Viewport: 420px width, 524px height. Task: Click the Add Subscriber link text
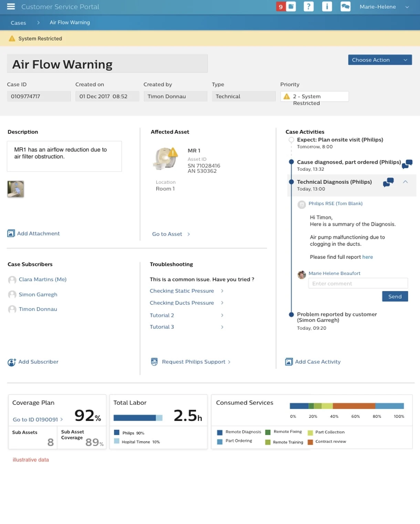pyautogui.click(x=39, y=362)
